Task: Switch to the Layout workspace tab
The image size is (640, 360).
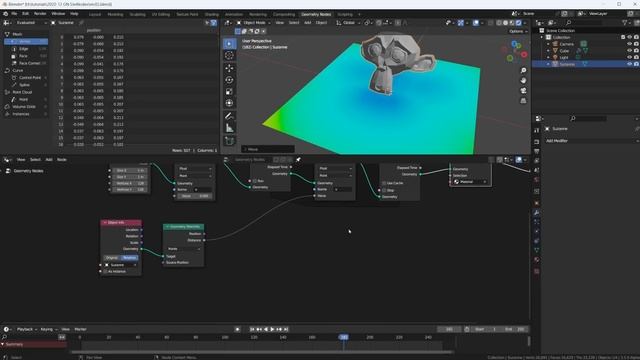Action: 95,14
